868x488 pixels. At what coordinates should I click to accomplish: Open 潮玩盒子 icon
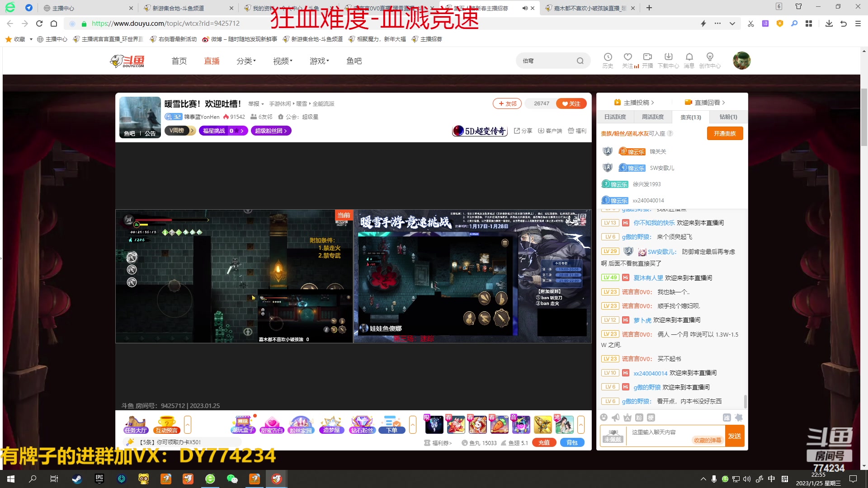coord(243,425)
